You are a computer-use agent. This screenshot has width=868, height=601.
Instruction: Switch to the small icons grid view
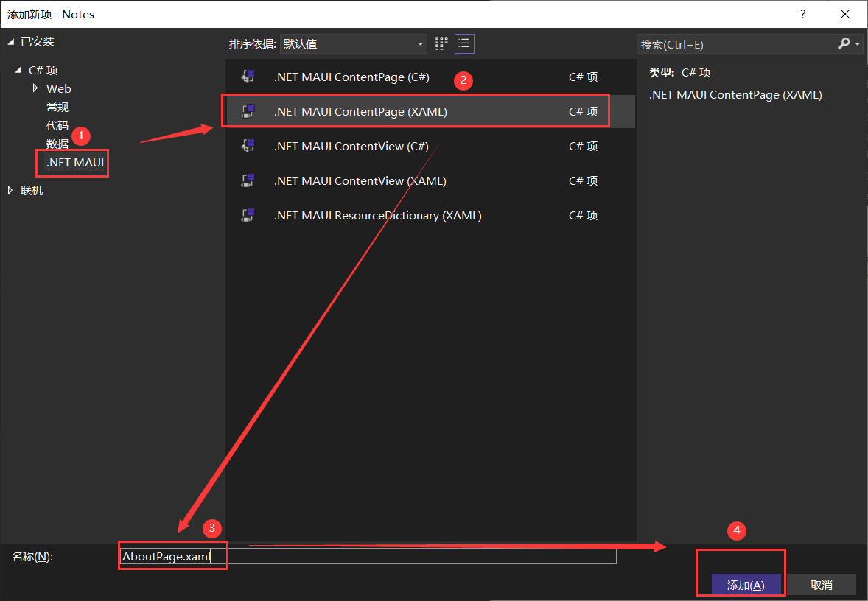pyautogui.click(x=441, y=43)
